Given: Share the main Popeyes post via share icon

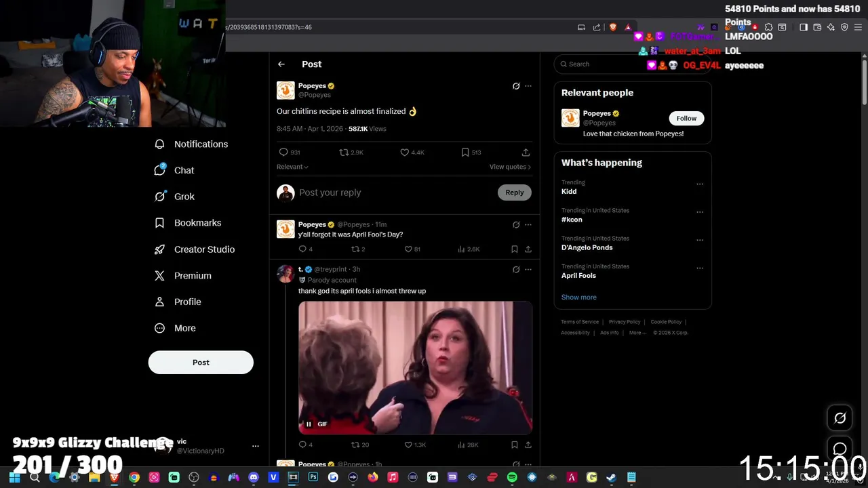Looking at the screenshot, I should [526, 152].
